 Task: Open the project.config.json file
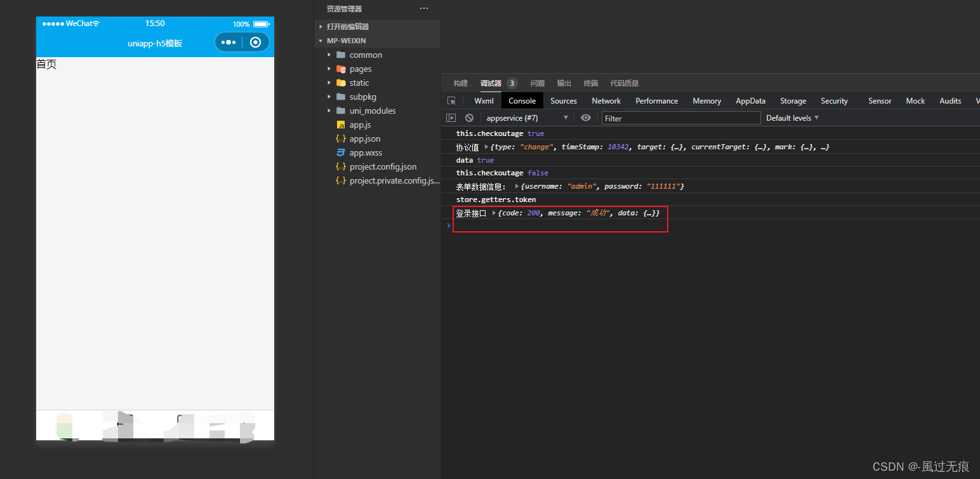[382, 166]
